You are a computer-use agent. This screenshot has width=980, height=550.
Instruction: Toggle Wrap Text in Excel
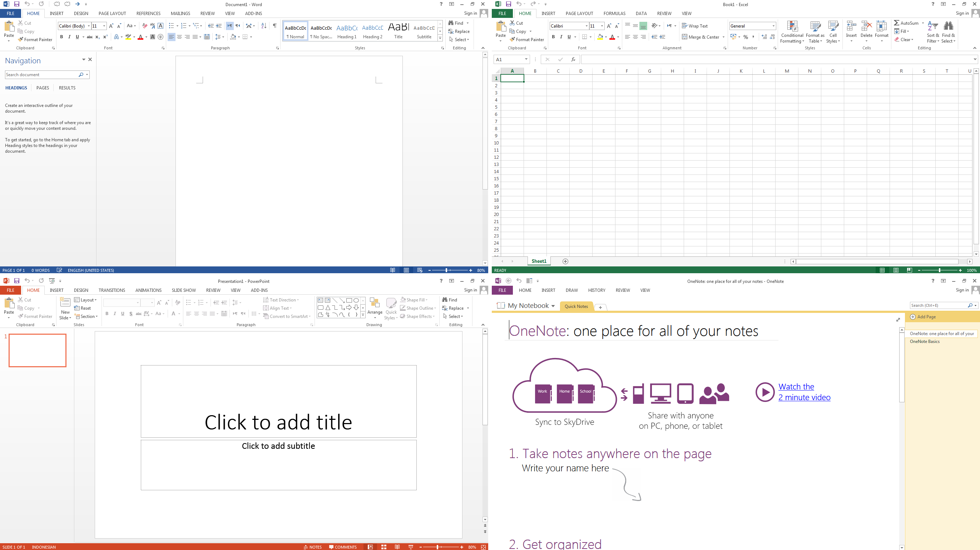point(695,26)
